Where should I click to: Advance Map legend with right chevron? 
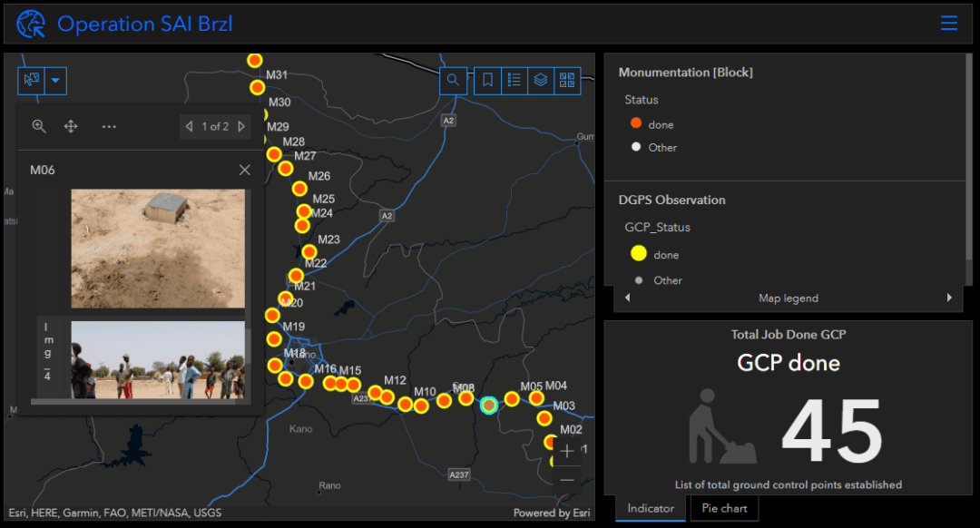949,298
